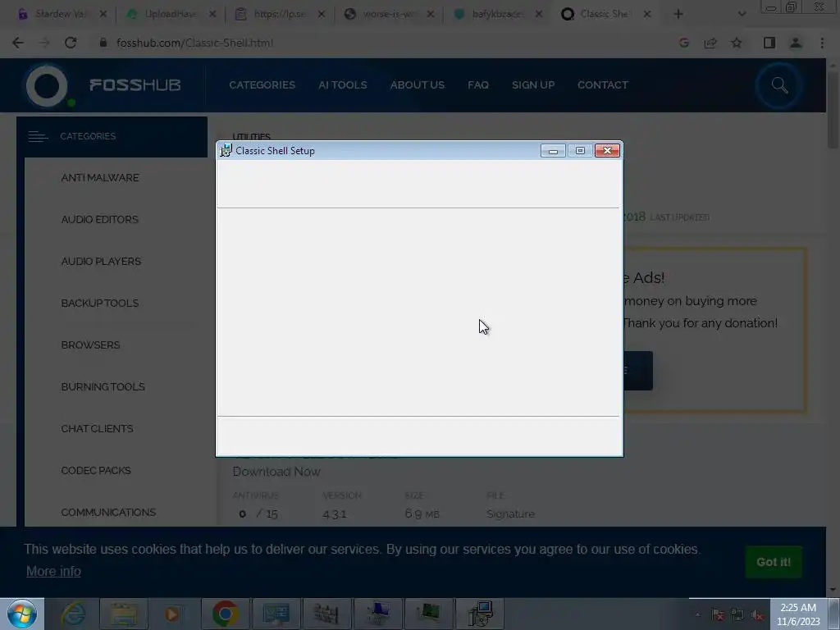This screenshot has height=630, width=840.
Task: Open CATEGORIES in top navigation
Action: [262, 84]
